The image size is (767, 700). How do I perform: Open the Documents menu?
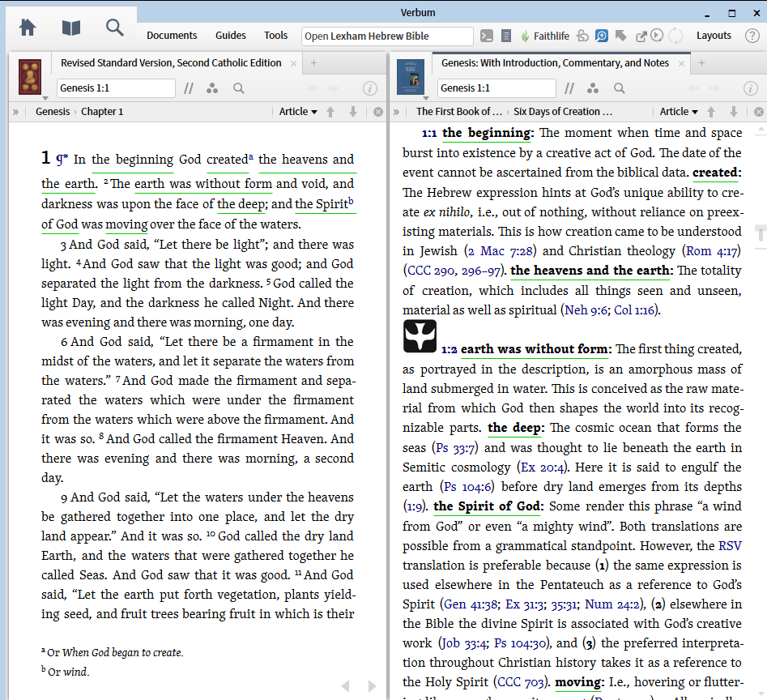click(x=172, y=35)
